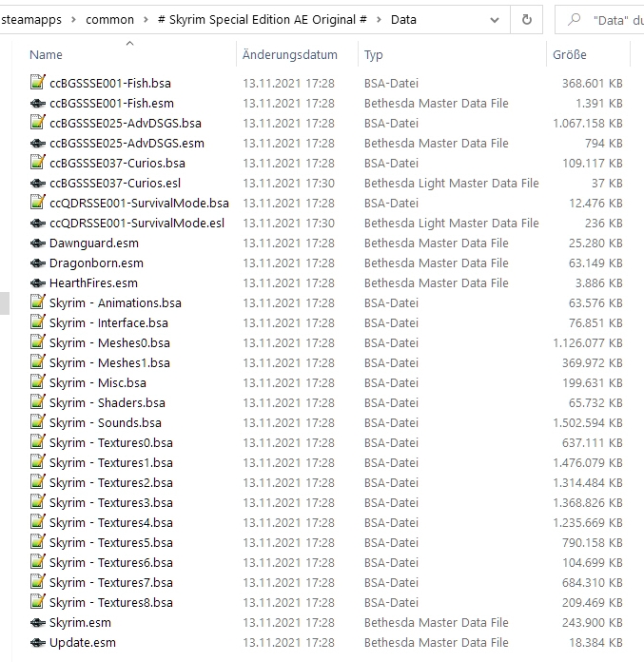The image size is (644, 662).
Task: Click the HearthFires.esm file icon
Action: [38, 282]
